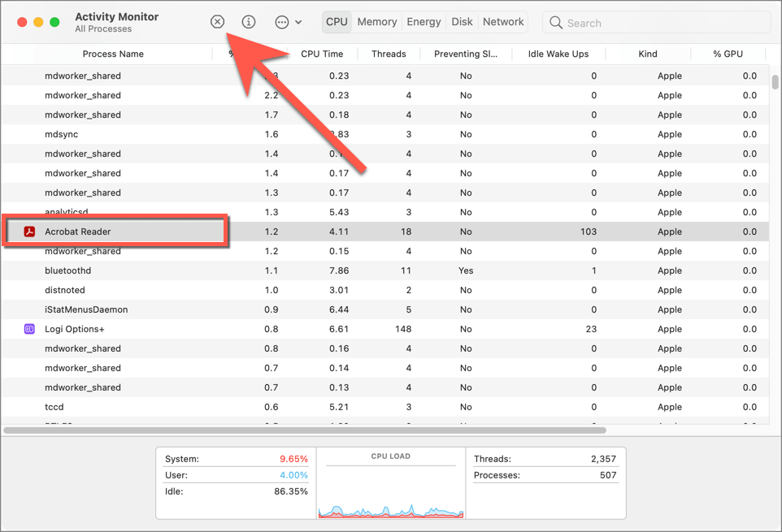Open the Disk tab
782x532 pixels.
click(x=462, y=22)
